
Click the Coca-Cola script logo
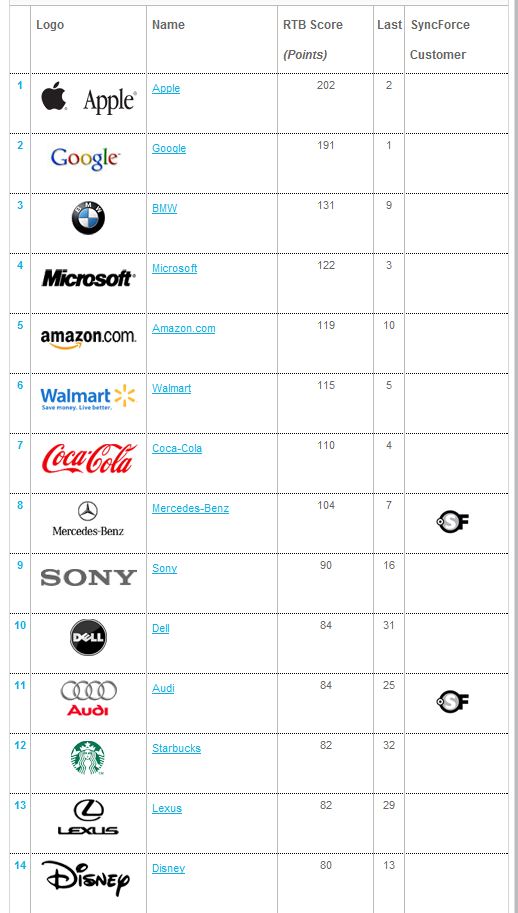[x=89, y=458]
